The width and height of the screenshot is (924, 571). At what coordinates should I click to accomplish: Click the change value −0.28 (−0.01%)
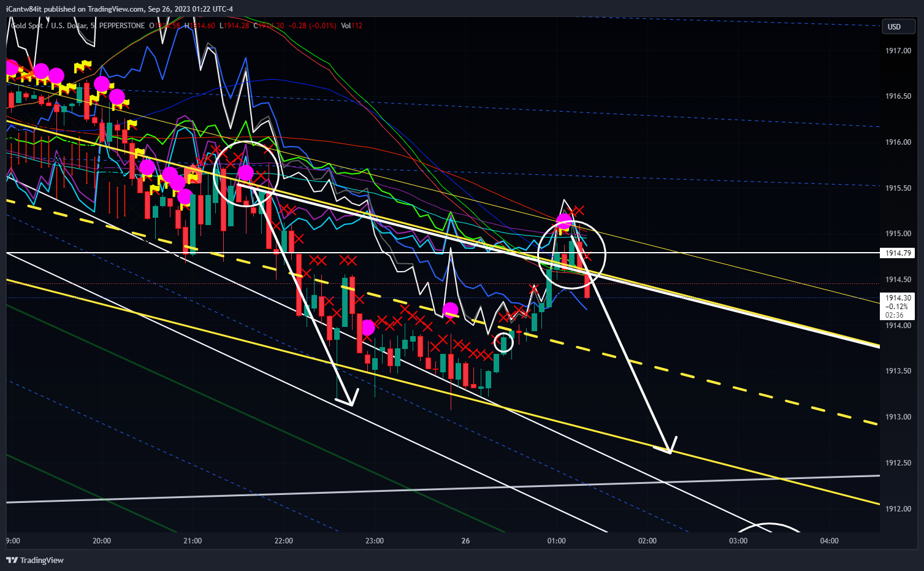tap(312, 26)
